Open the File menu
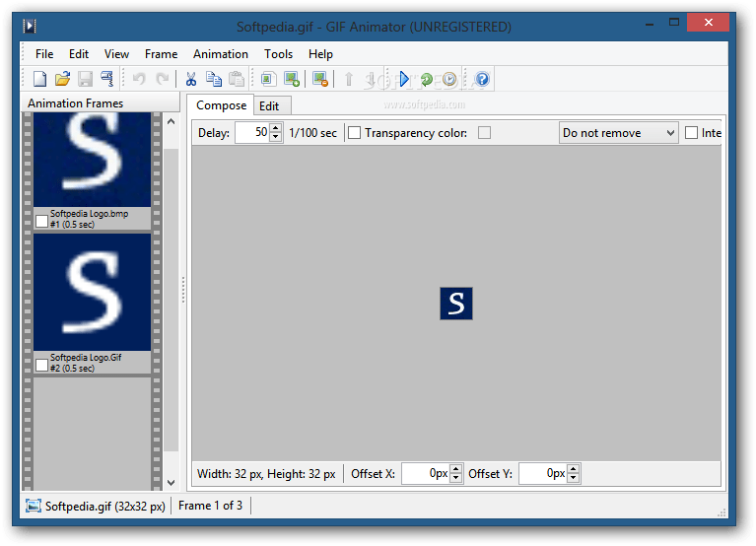756x546 pixels. tap(44, 54)
